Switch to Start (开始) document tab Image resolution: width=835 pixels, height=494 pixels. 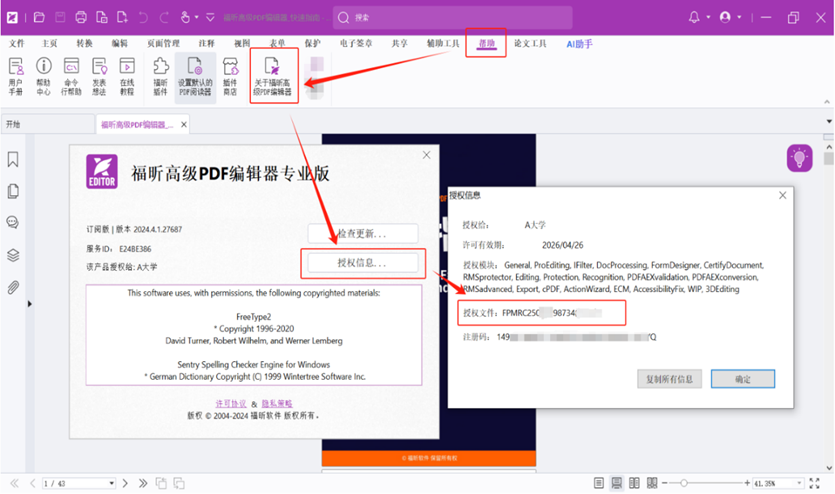(47, 125)
